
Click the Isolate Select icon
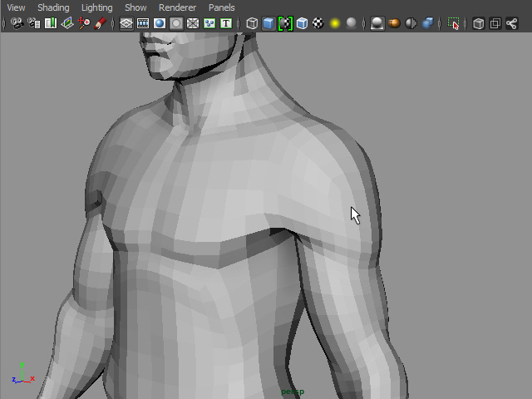tap(453, 23)
